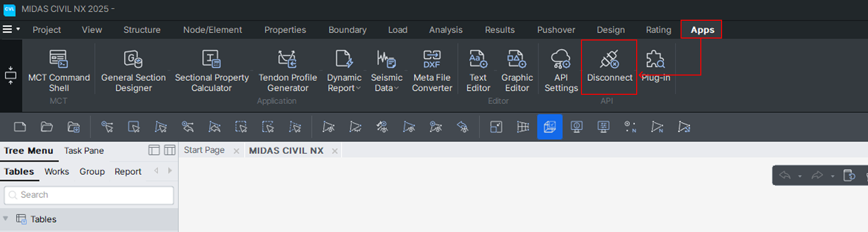Select the Tables tab
Image resolution: width=868 pixels, height=232 pixels.
coord(19,171)
